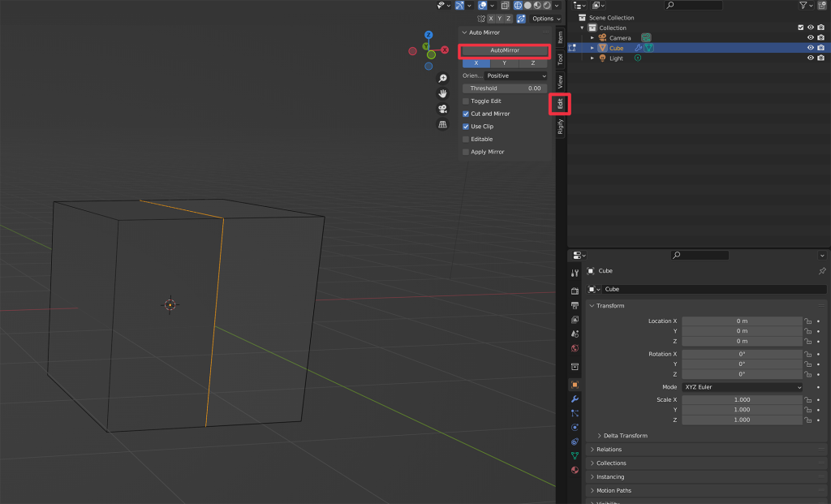Select rendered viewport shading

pyautogui.click(x=547, y=6)
